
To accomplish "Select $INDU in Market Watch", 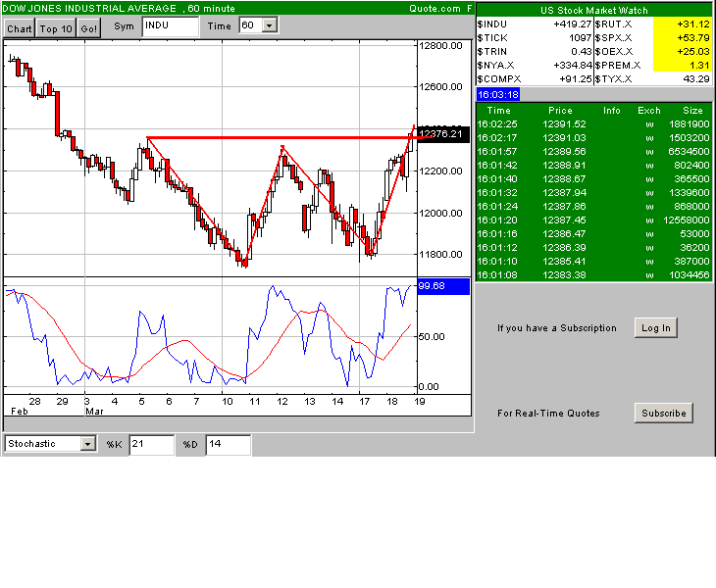I will 491,24.
